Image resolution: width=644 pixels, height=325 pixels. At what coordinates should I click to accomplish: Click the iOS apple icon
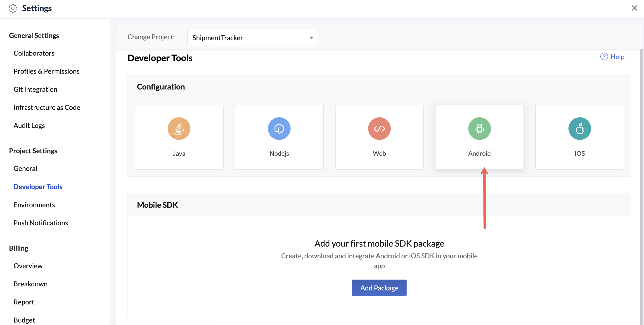coord(579,128)
